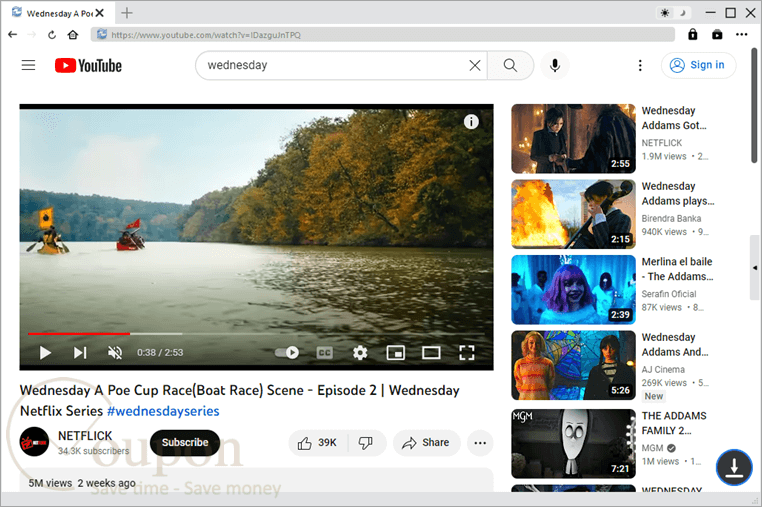Subscribe to the NETFLICK channel

click(185, 442)
